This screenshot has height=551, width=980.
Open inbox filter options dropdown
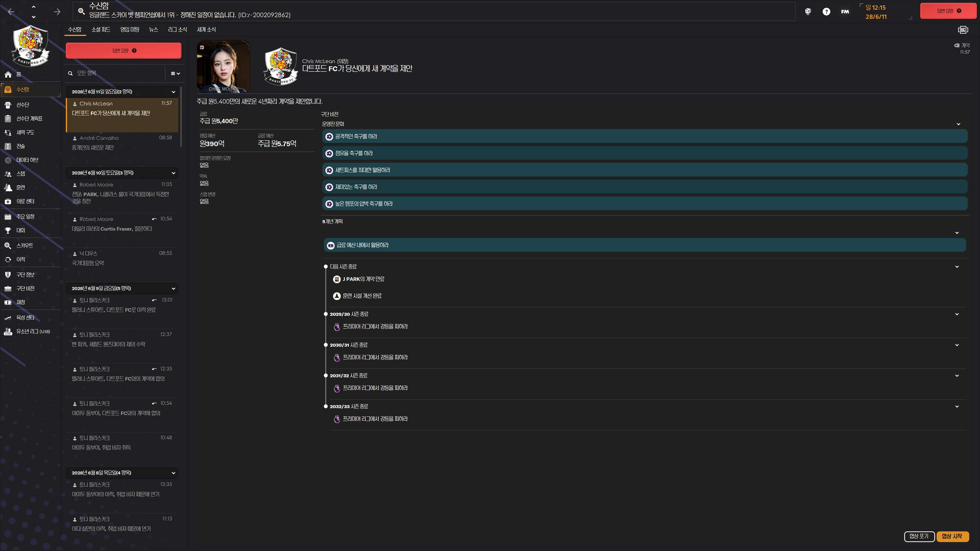coord(175,73)
